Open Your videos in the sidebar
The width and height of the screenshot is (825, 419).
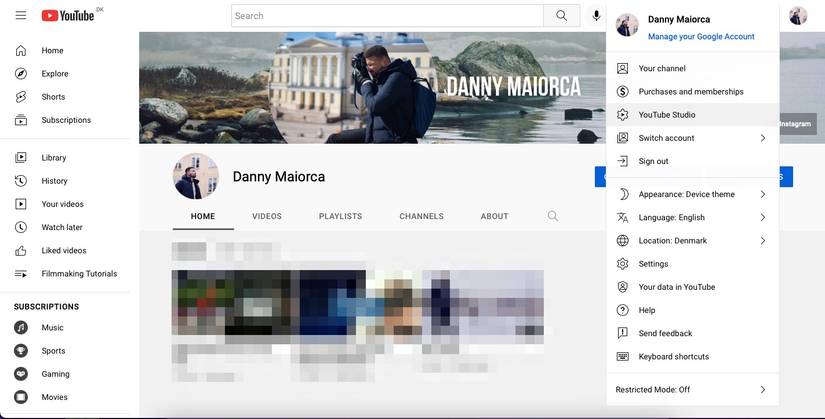(65, 204)
